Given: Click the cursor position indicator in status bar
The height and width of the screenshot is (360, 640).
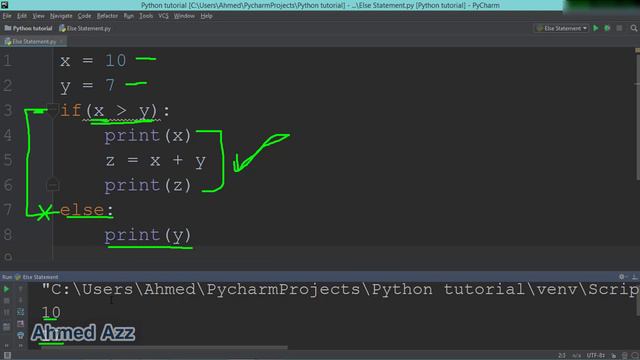Looking at the screenshot, I should click(562, 356).
